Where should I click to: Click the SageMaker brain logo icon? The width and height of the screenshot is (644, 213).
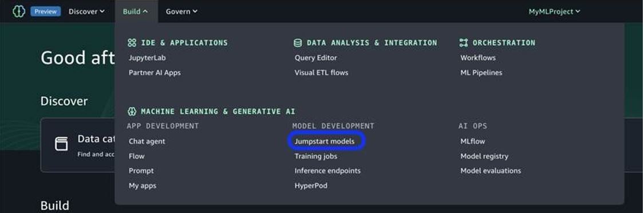[19, 11]
